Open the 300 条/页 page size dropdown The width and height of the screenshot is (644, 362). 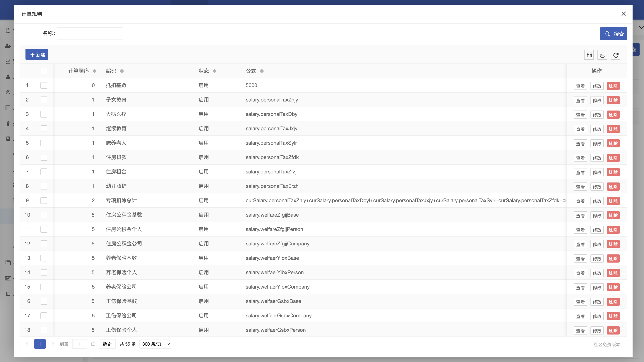coord(155,344)
